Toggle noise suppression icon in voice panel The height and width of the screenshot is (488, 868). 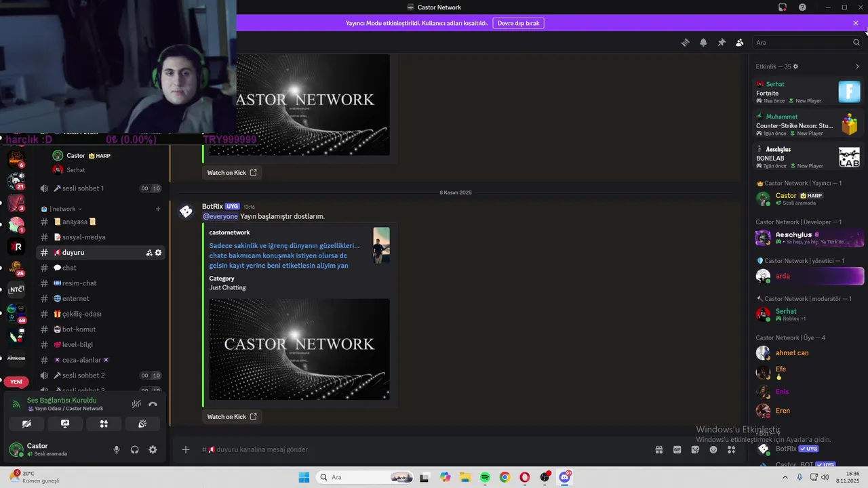(136, 404)
